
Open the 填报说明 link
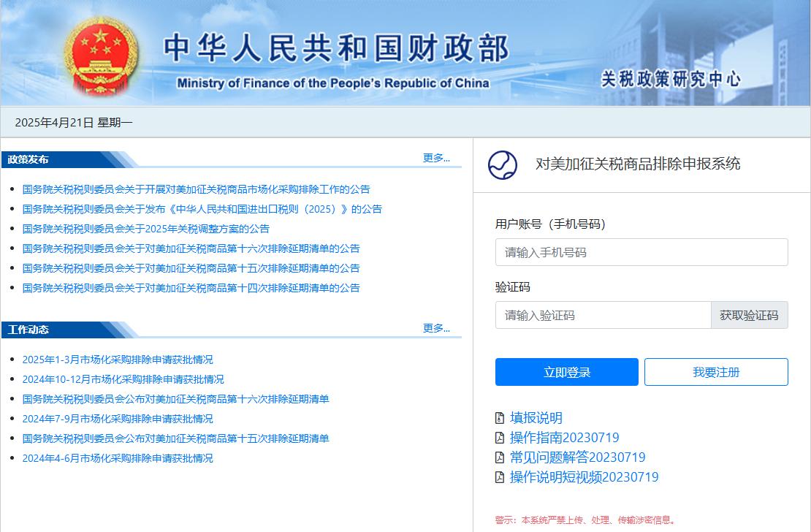coord(536,418)
